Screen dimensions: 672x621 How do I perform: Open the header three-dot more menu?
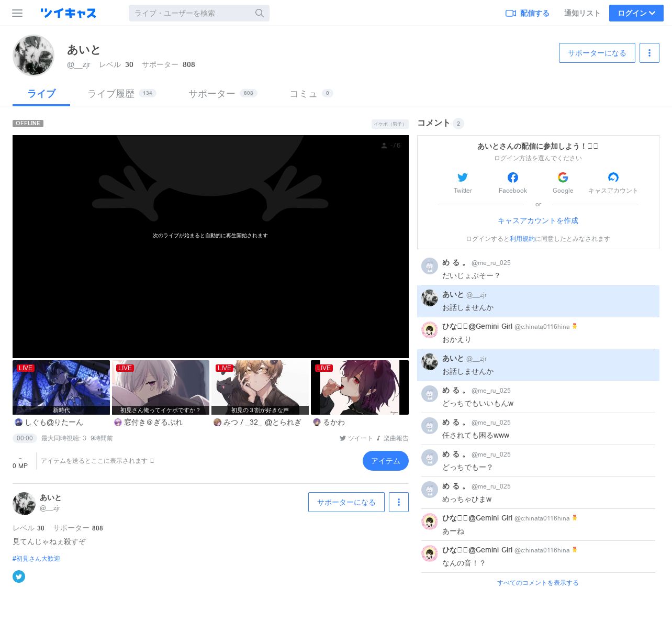(x=649, y=53)
